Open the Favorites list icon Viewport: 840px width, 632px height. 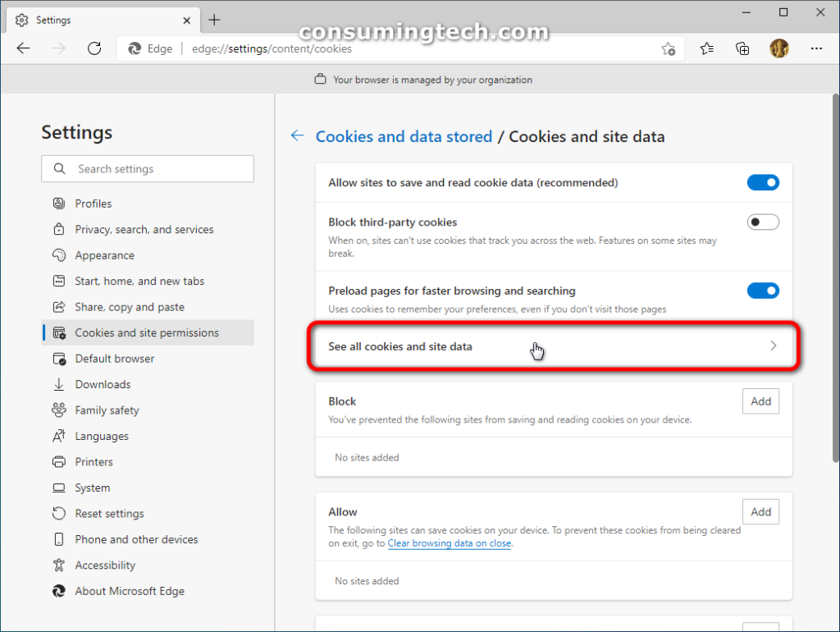[x=706, y=48]
